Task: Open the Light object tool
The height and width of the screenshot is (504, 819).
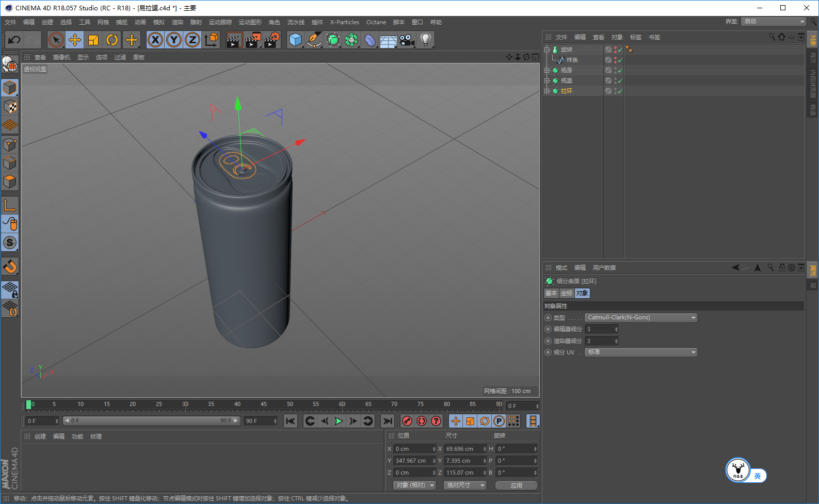Action: [425, 40]
